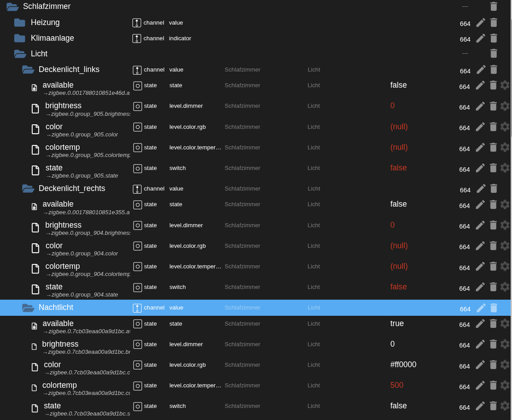Edit Deckenlicht_links brightness object
512x420 pixels.
coord(480,106)
